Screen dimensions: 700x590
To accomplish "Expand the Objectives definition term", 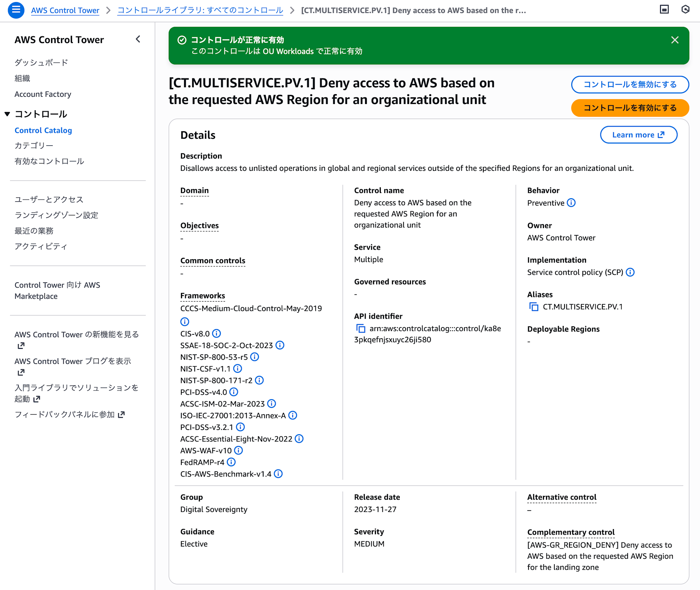I will click(x=199, y=225).
